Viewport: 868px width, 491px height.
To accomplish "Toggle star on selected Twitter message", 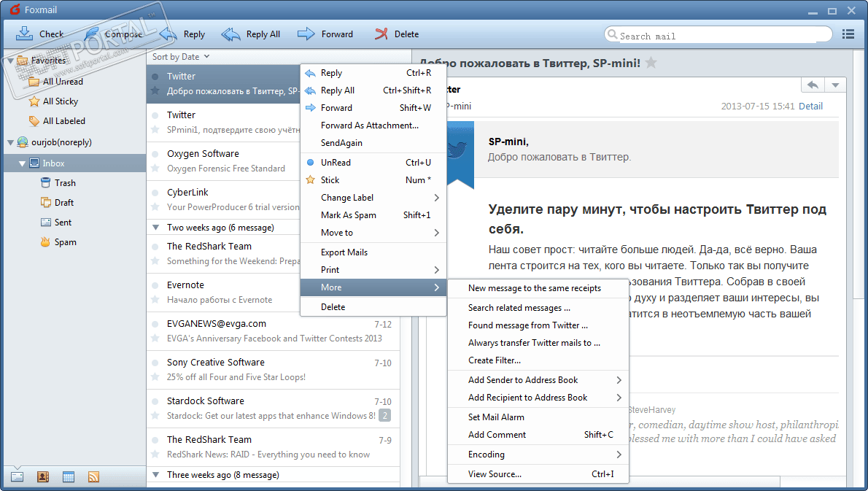I will coord(155,90).
